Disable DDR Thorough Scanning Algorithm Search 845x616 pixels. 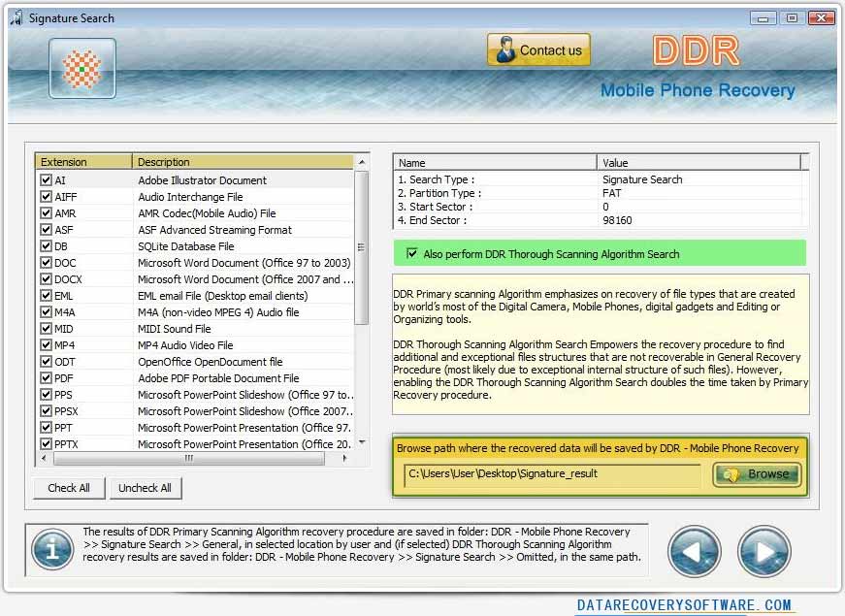coord(412,254)
